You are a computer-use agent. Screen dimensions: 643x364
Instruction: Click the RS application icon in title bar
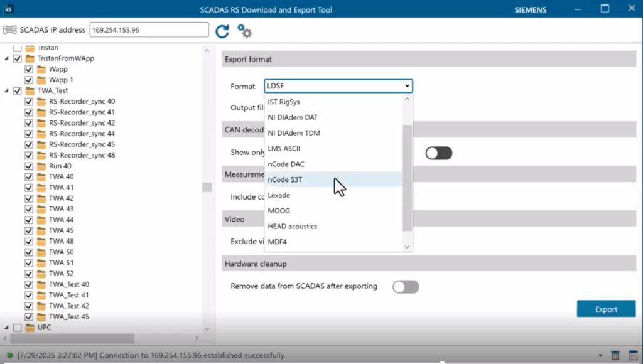coord(8,9)
